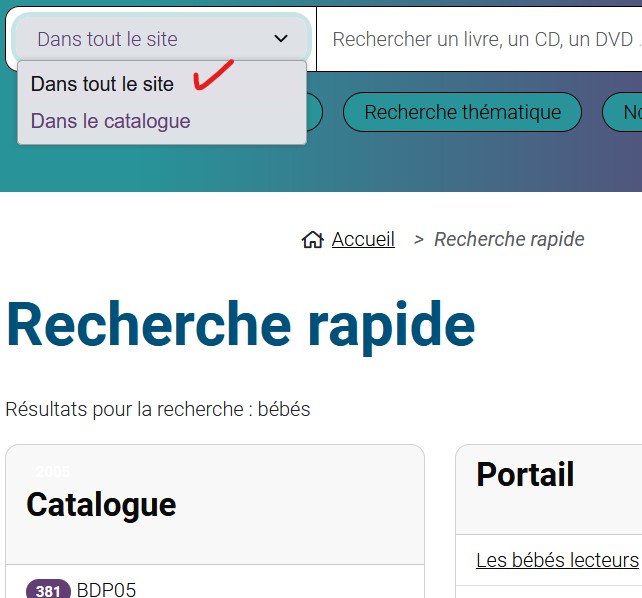Image resolution: width=642 pixels, height=598 pixels.
Task: Click the red checkmark annotation
Action: tap(212, 76)
